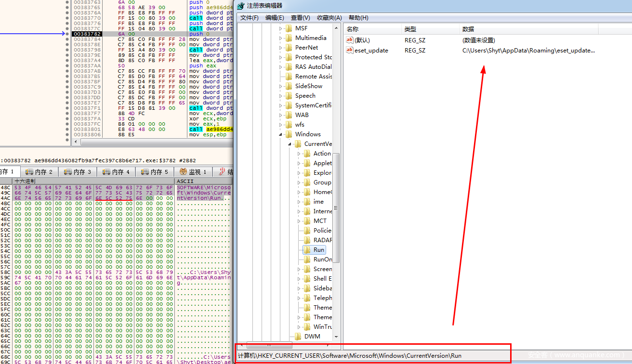Viewport: 632px width, 364px height.
Task: Click the eset_update string value icon
Action: [x=350, y=50]
